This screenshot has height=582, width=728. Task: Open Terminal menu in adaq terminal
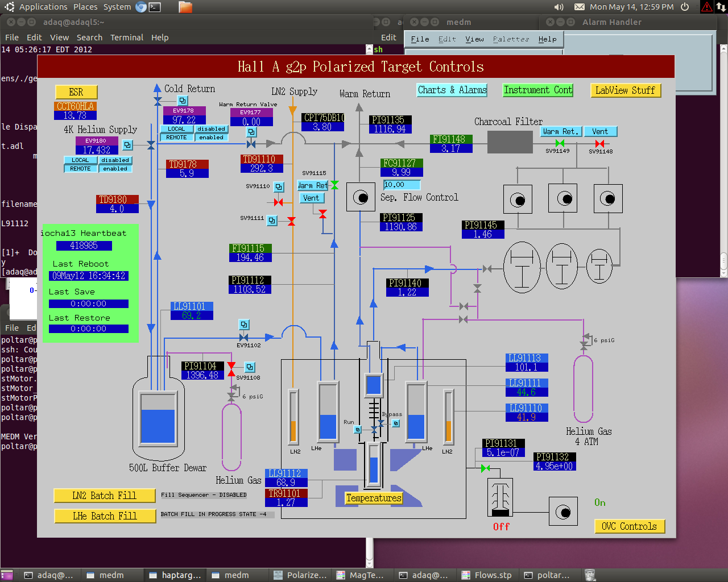127,38
